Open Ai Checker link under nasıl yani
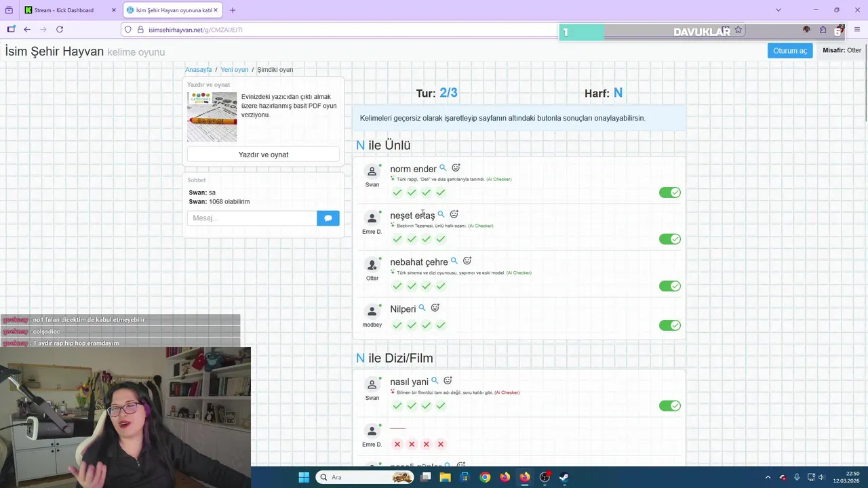 pos(507,392)
